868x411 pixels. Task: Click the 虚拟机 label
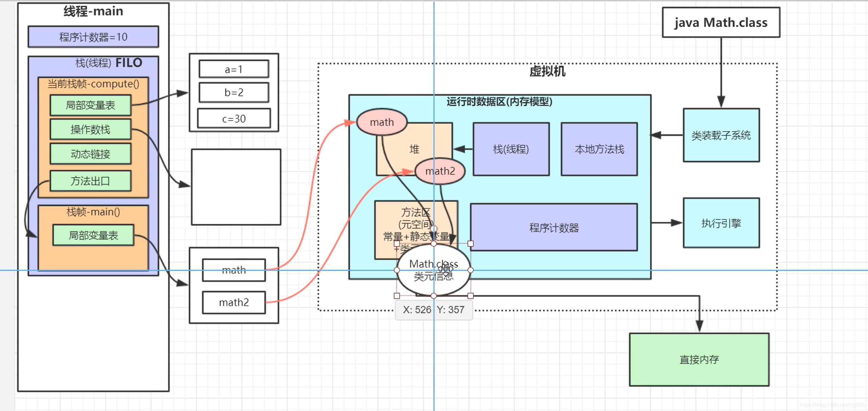547,71
